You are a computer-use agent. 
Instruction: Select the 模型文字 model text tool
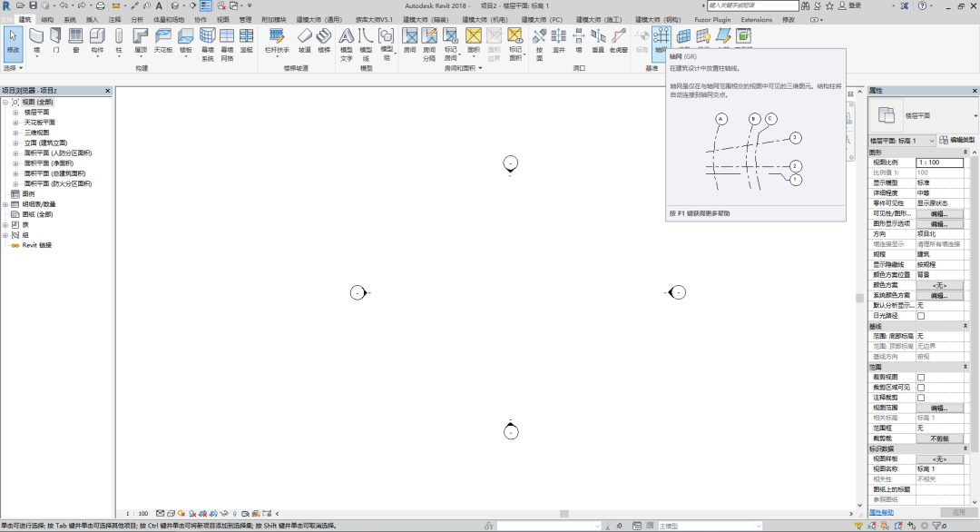pyautogui.click(x=347, y=44)
